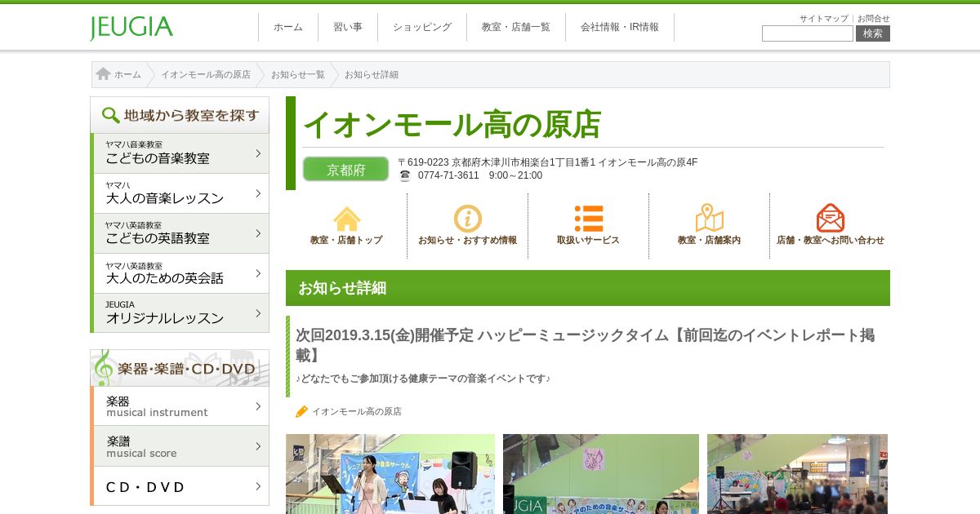This screenshot has width=980, height=514.
Task: Click the address 〒619-0223 text
Action: [547, 162]
